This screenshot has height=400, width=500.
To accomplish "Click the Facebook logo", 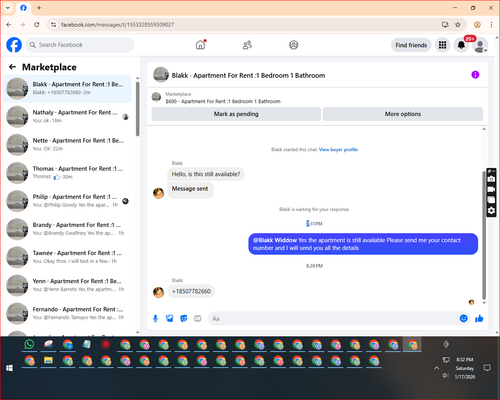I will (x=14, y=45).
